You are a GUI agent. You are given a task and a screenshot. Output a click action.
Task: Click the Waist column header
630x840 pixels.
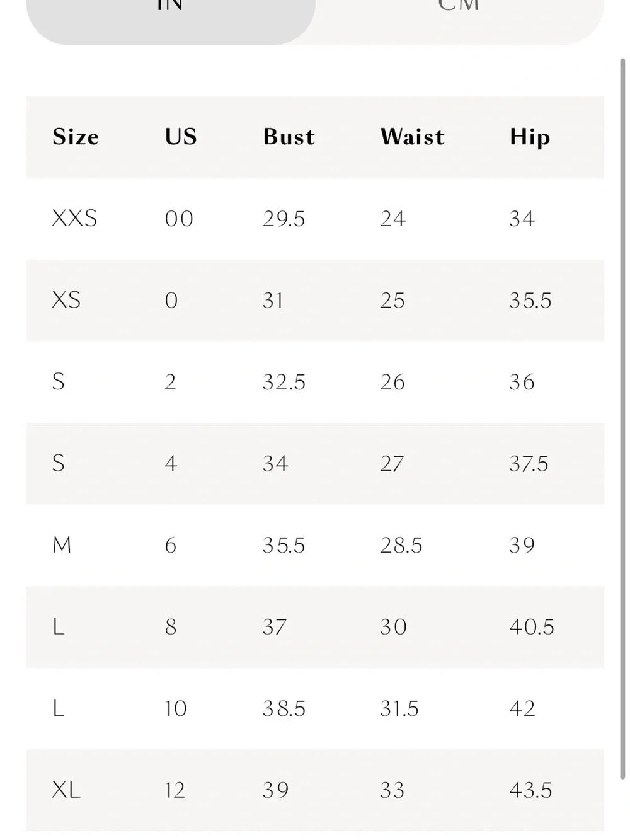point(413,137)
